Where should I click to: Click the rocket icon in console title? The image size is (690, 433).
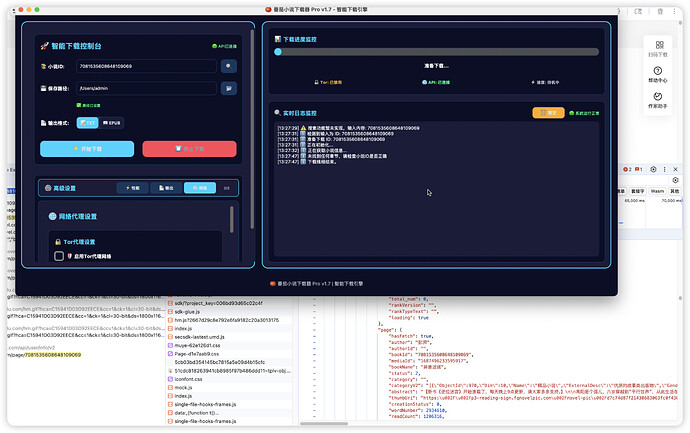click(x=44, y=46)
